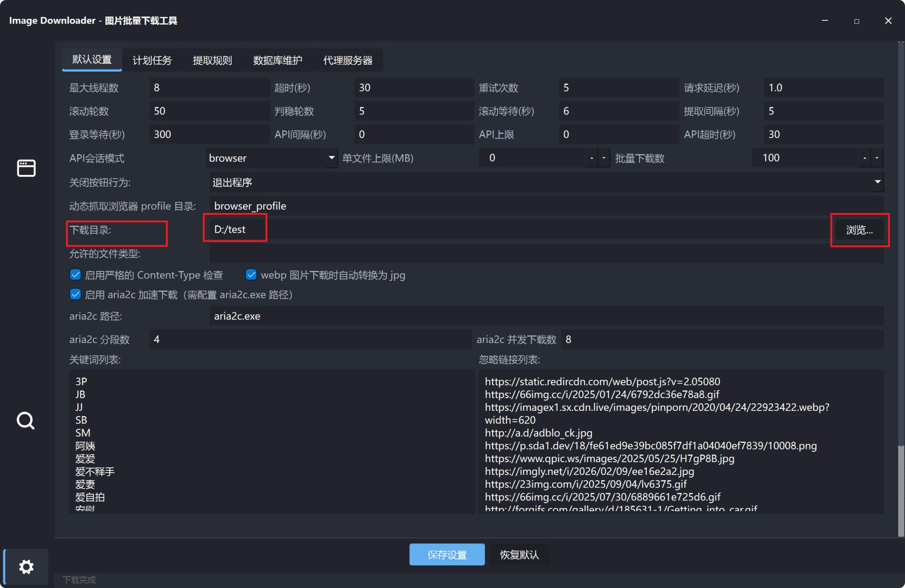Viewport: 905px width, 588px height.
Task: Switch to the 数据库维护 tab
Action: [278, 60]
